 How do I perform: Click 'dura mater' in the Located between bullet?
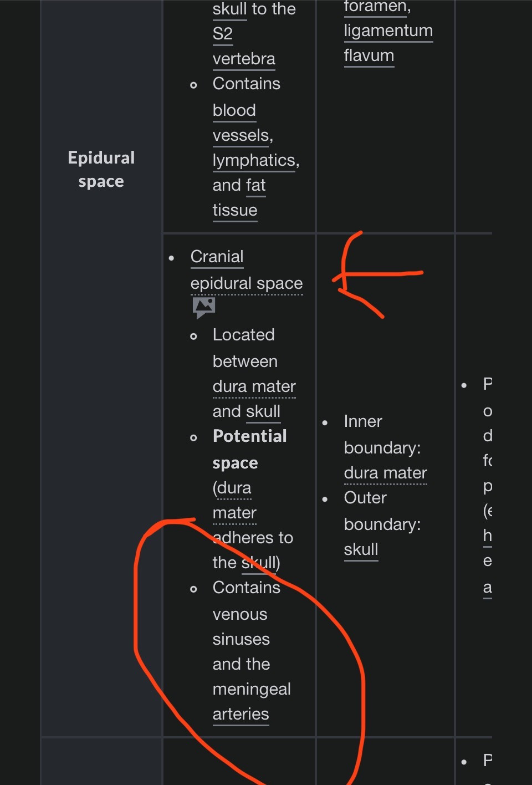pos(254,386)
